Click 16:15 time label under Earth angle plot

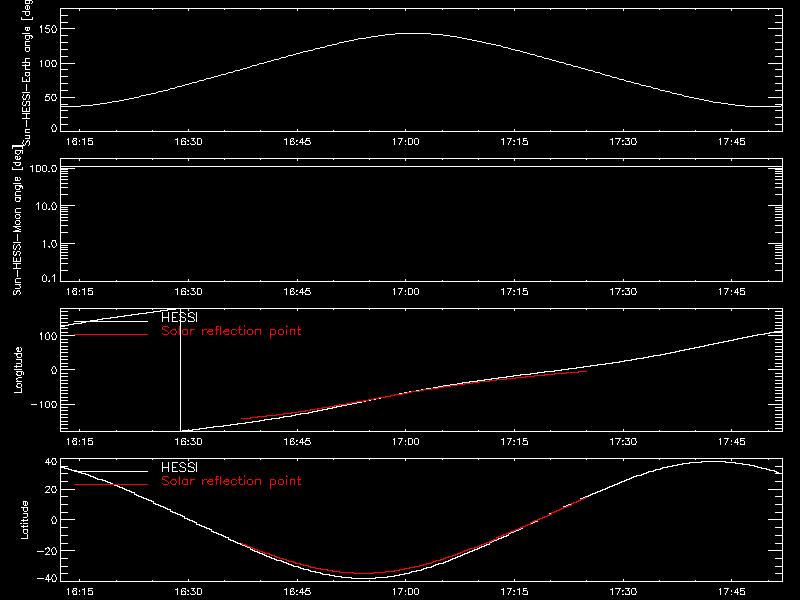click(x=80, y=142)
